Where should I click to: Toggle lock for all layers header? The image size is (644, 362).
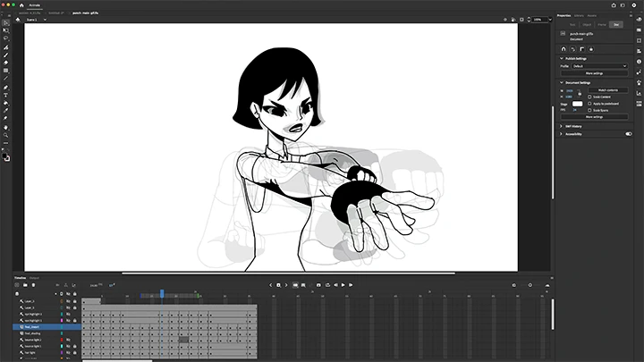coord(75,294)
